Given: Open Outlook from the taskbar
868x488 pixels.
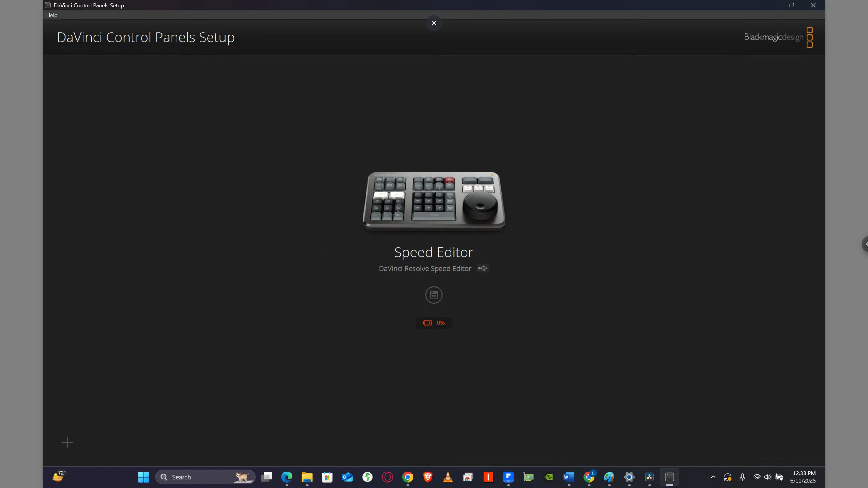Looking at the screenshot, I should (x=347, y=477).
